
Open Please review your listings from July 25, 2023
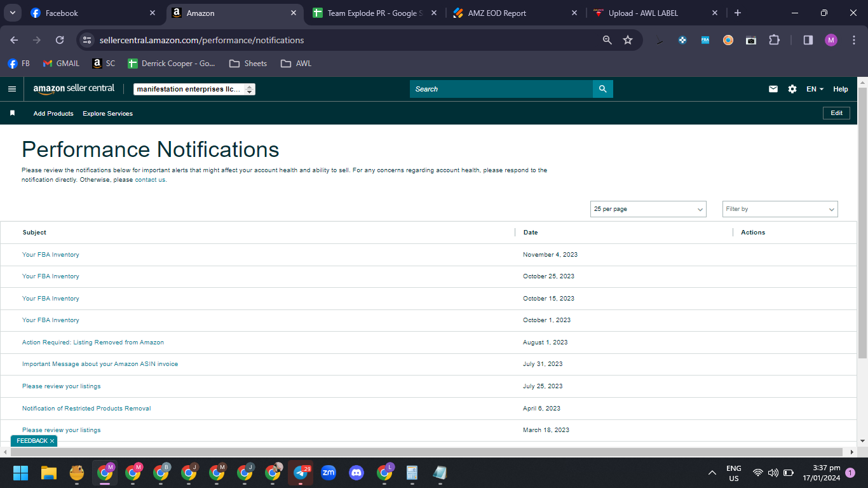[x=61, y=386]
